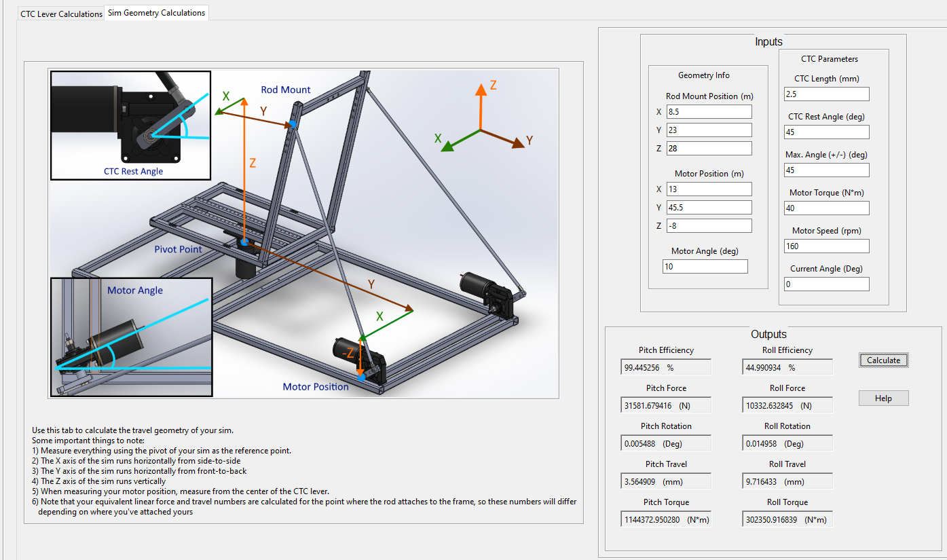
Task: Focus the Rod Mount Position X field
Action: click(x=708, y=112)
